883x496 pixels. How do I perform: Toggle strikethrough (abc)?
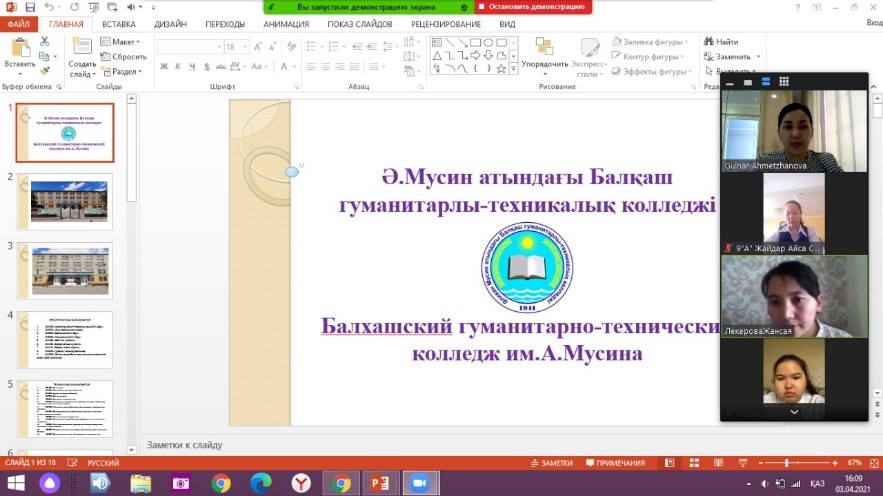click(221, 66)
